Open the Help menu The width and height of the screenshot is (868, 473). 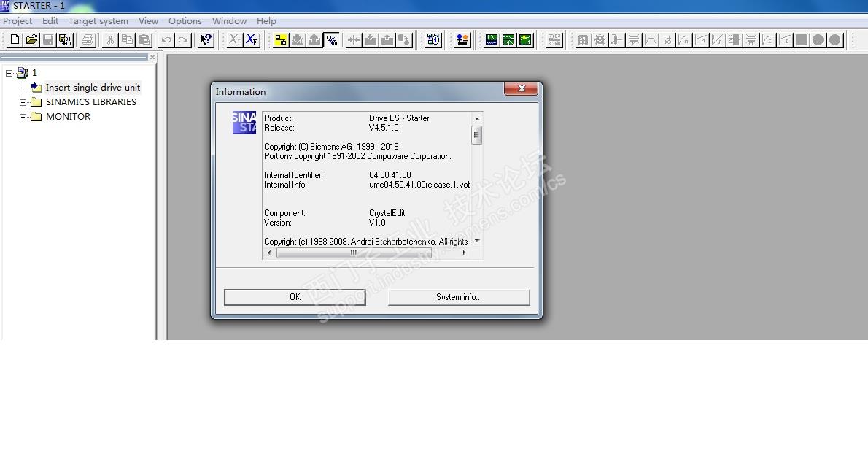[266, 21]
